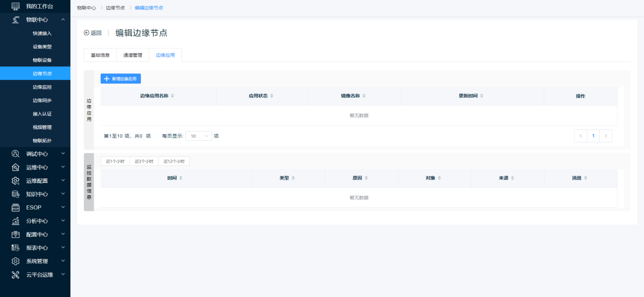Switch to the 通道管理 tab
The width and height of the screenshot is (644, 297).
tap(132, 55)
